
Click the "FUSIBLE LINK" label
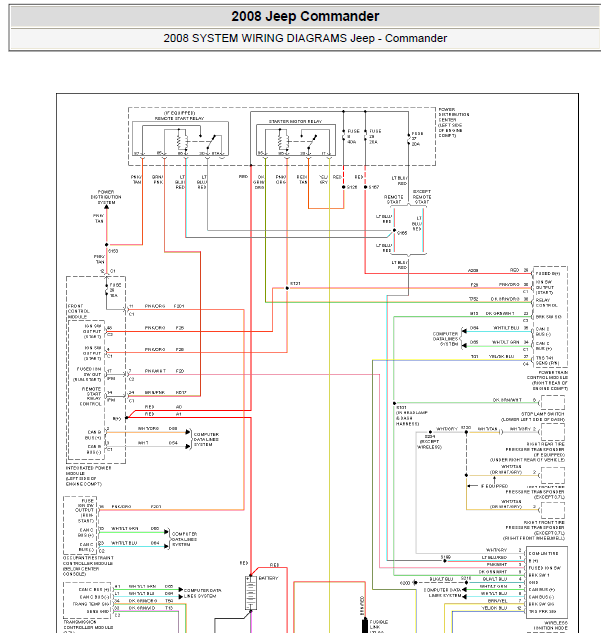point(379,625)
